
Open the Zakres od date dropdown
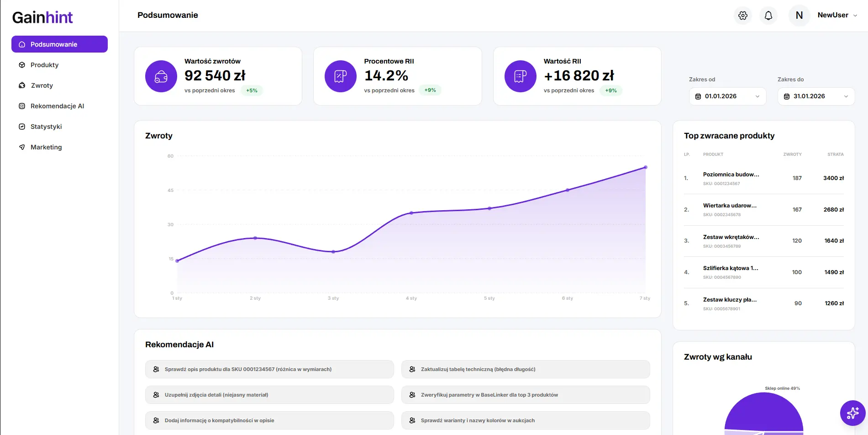point(727,96)
